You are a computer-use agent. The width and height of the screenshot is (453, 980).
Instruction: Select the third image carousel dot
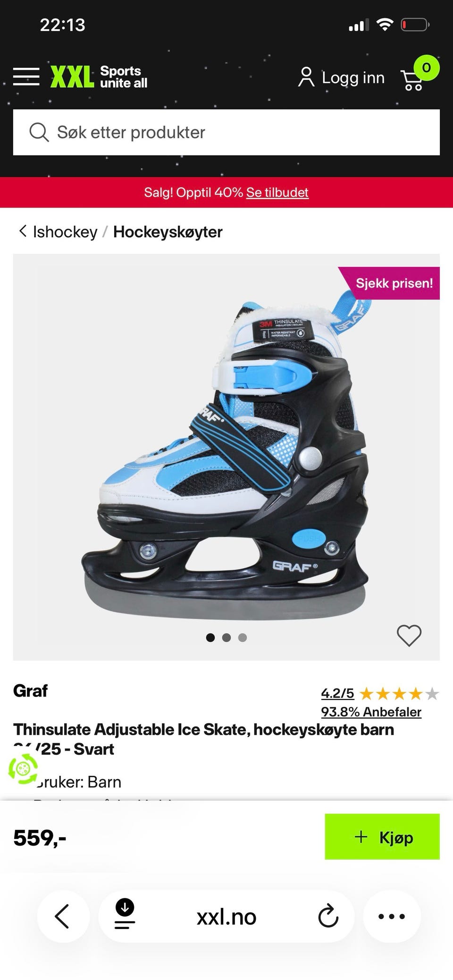tap(243, 638)
